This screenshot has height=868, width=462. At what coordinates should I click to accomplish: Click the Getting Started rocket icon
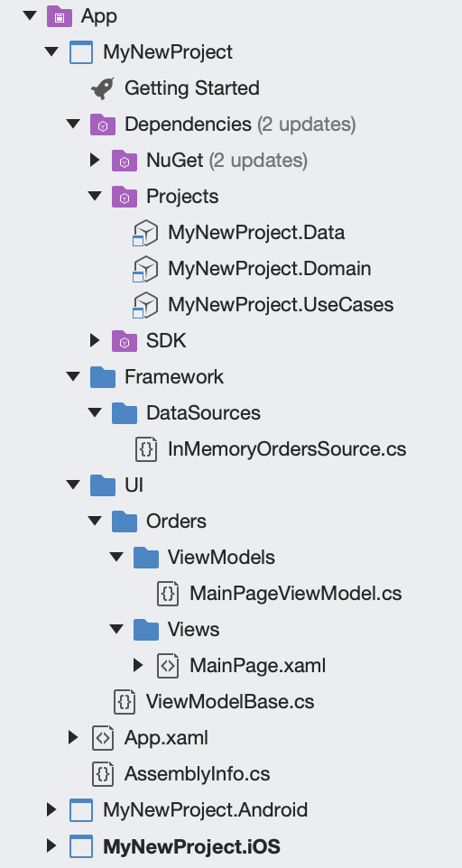pos(103,88)
